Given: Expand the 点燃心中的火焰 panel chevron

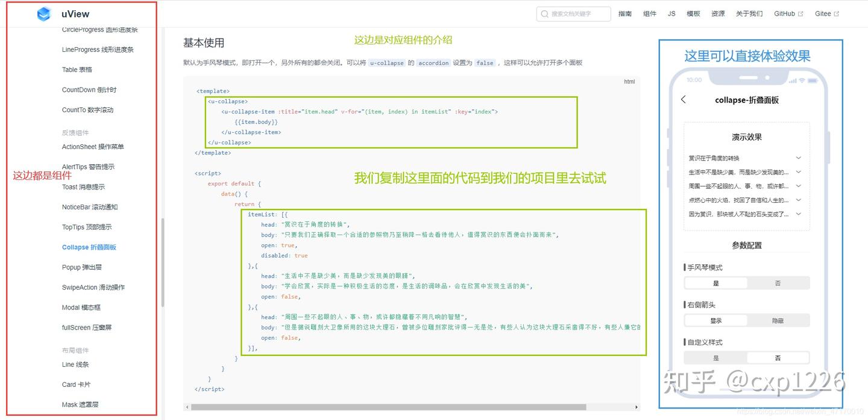Looking at the screenshot, I should coord(799,200).
